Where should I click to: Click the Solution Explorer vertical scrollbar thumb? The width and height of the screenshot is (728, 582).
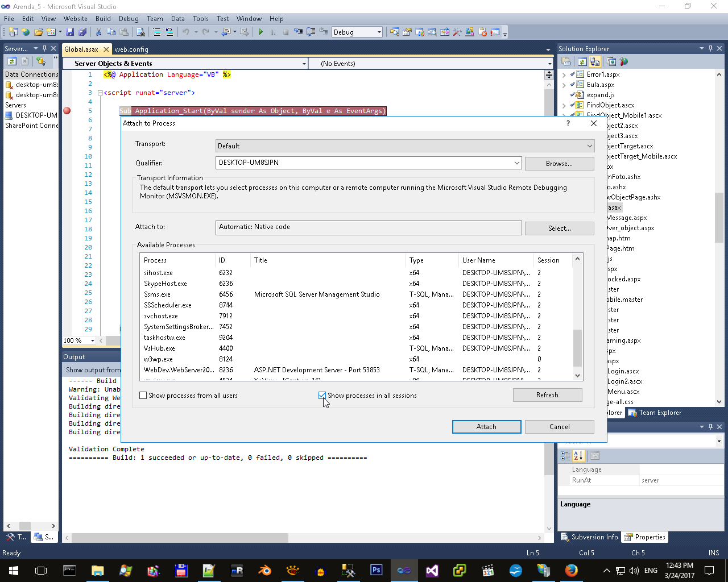pos(719,218)
